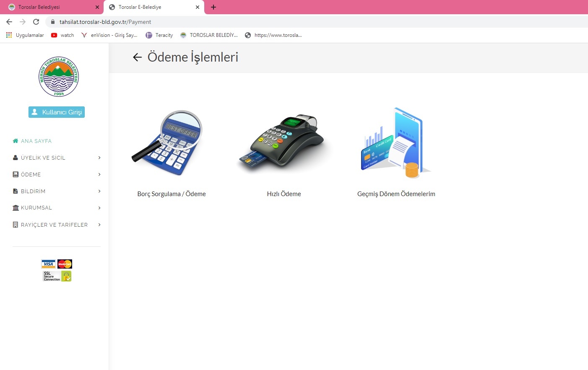This screenshot has width=588, height=370.
Task: Switch to the Toroslar Belediyesi tab
Action: tap(50, 7)
